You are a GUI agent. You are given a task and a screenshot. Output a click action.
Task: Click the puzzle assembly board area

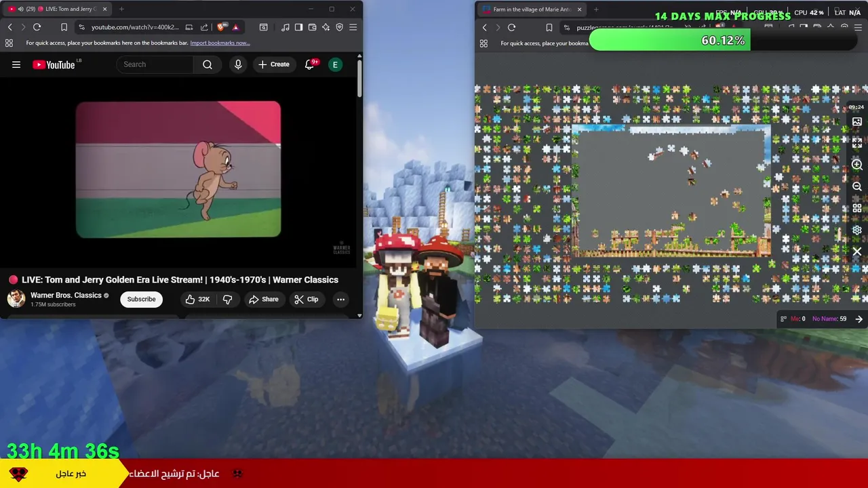pyautogui.click(x=671, y=192)
